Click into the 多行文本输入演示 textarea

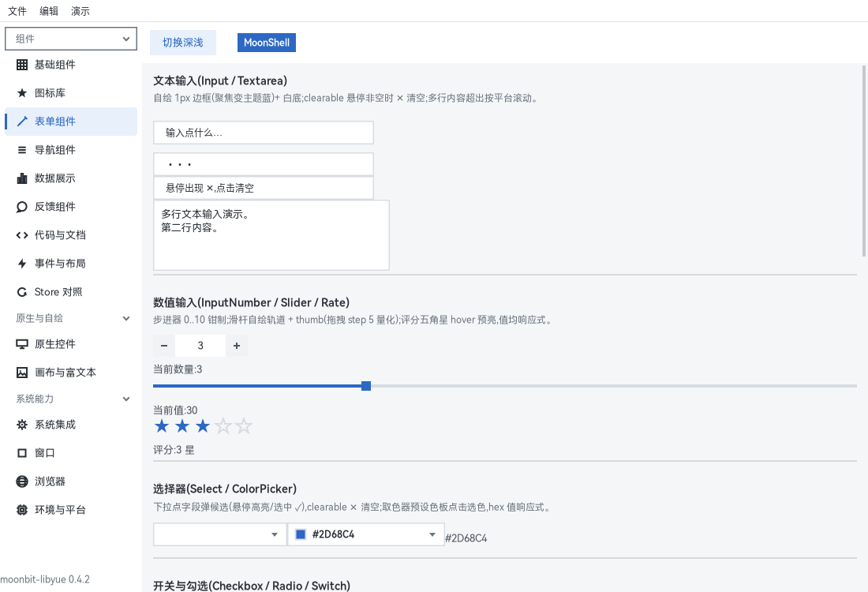pos(271,235)
